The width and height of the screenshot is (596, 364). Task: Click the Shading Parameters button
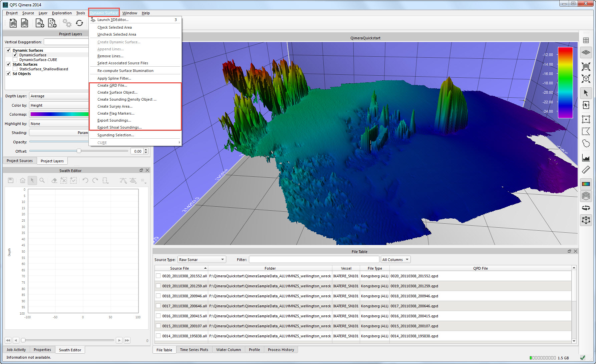pos(59,133)
